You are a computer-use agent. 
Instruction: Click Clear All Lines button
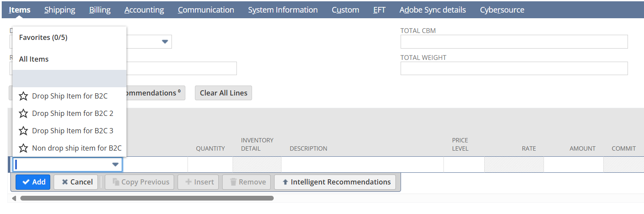tap(223, 93)
